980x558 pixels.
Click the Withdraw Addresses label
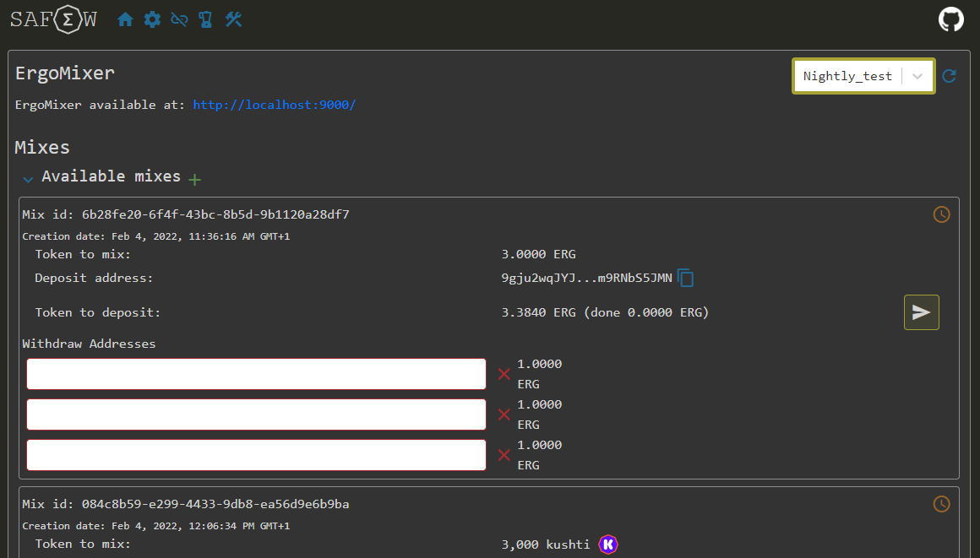pos(89,344)
